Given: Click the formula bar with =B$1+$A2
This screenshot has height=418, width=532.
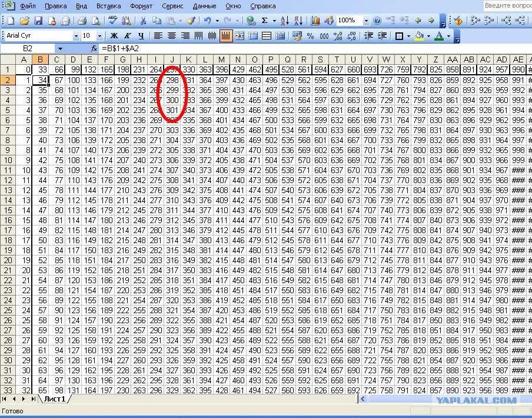Looking at the screenshot, I should [x=235, y=48].
